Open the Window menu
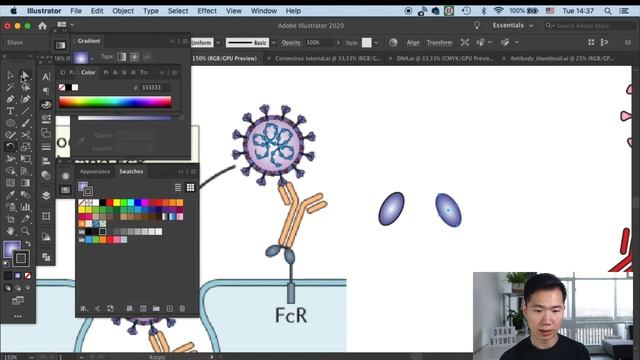Viewport: 640px width, 360px height. [x=264, y=11]
